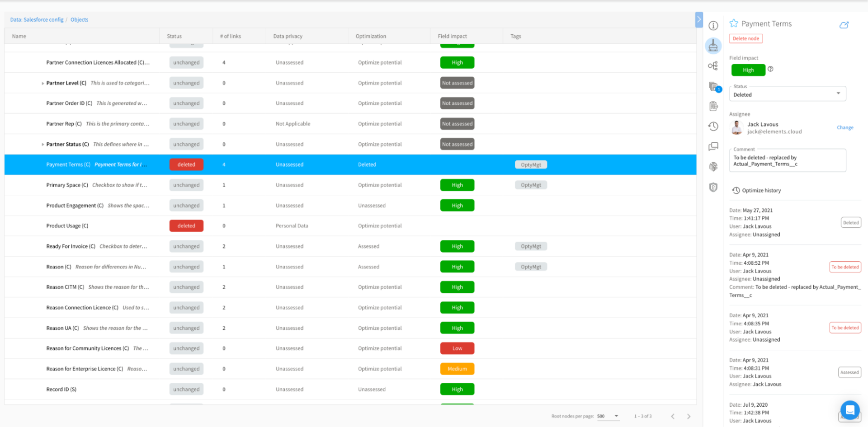Open the comments panel icon

713,146
